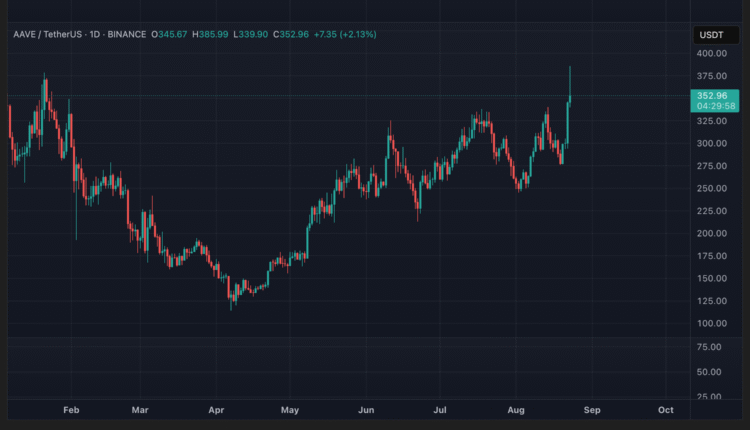
Task: Select the high value H385.99
Action: (214, 34)
